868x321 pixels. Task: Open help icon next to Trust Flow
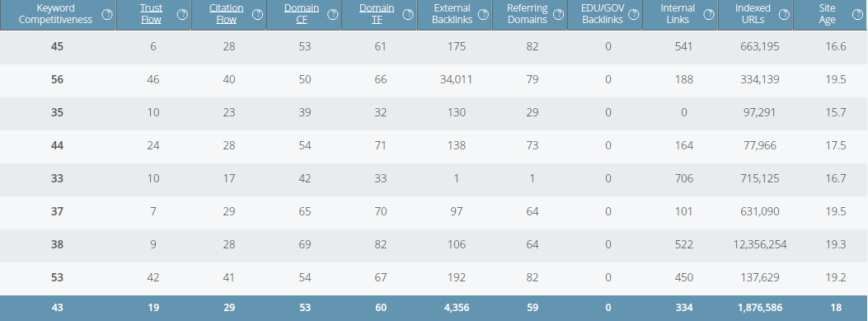pyautogui.click(x=182, y=14)
